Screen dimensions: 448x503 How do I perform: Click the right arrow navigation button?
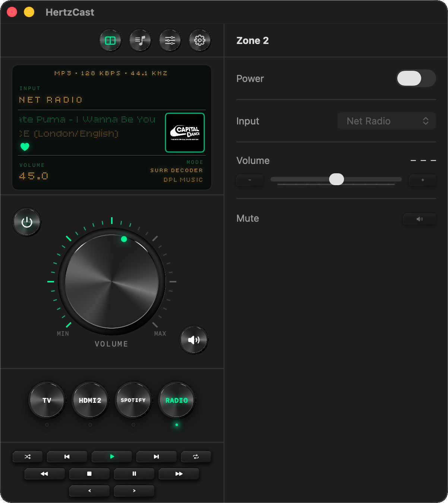(134, 491)
